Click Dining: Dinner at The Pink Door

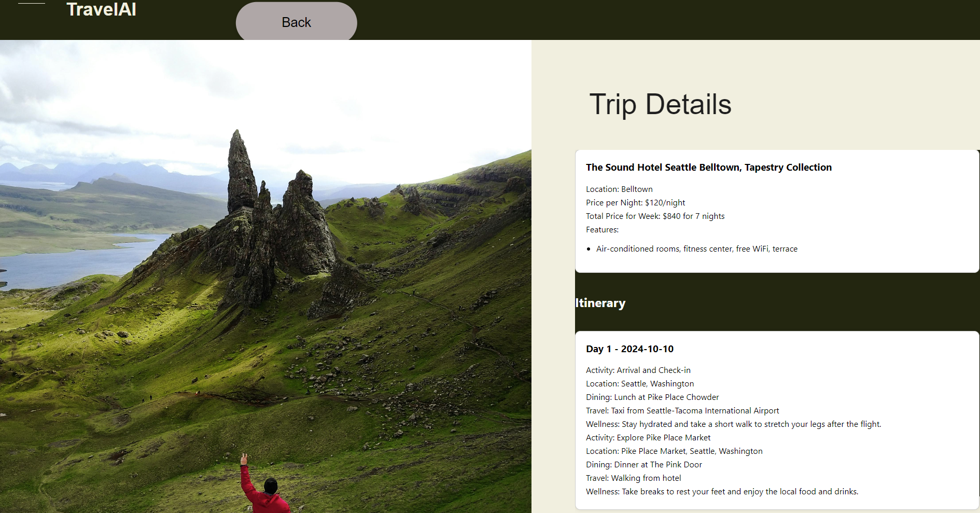coord(643,464)
